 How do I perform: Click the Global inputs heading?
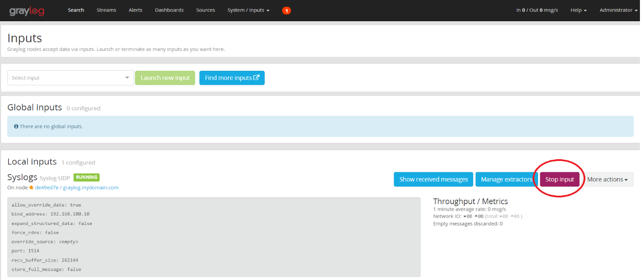tap(35, 107)
